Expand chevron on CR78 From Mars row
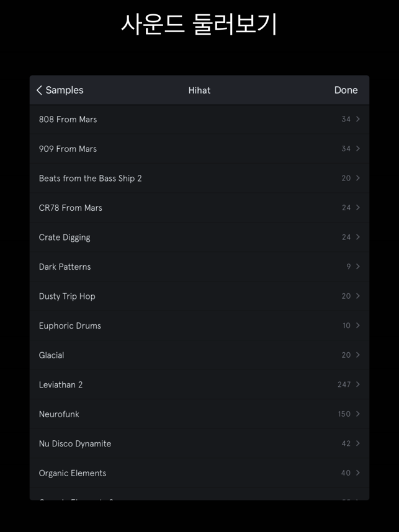The image size is (399, 532). [x=357, y=207]
